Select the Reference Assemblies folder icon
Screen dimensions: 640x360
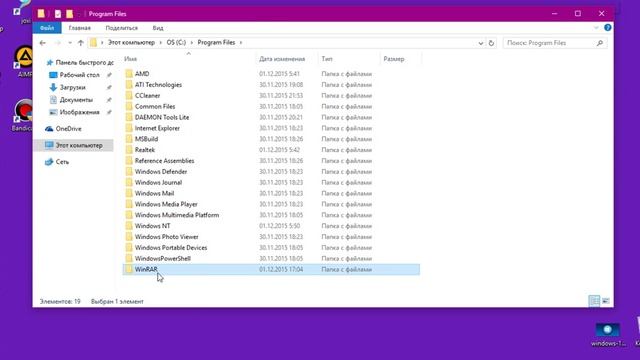click(129, 161)
